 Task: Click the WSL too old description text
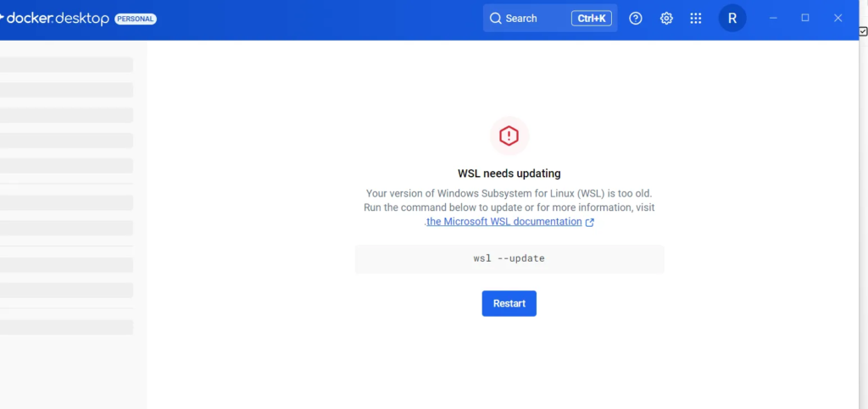[509, 194]
